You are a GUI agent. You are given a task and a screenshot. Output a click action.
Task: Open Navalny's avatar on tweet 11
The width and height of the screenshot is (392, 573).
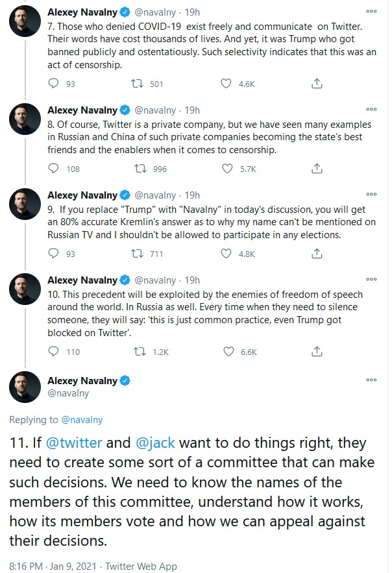click(25, 387)
